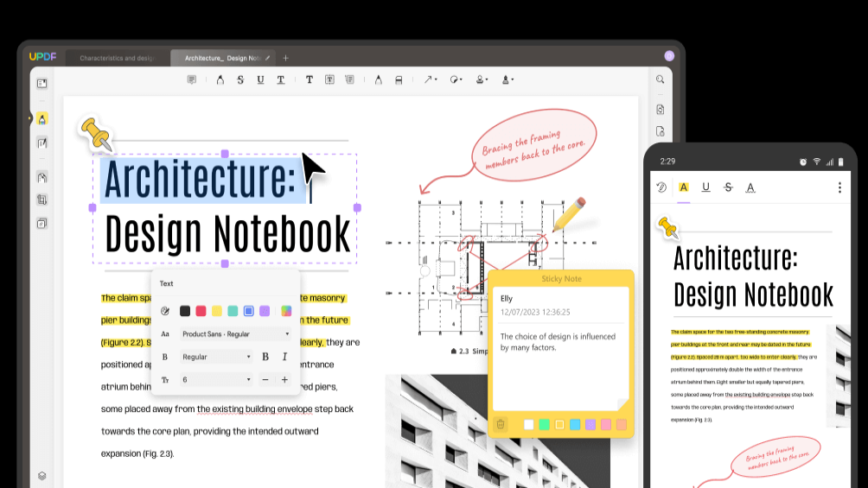Image resolution: width=868 pixels, height=488 pixels.
Task: Set sticky note color to green
Action: coord(544,424)
